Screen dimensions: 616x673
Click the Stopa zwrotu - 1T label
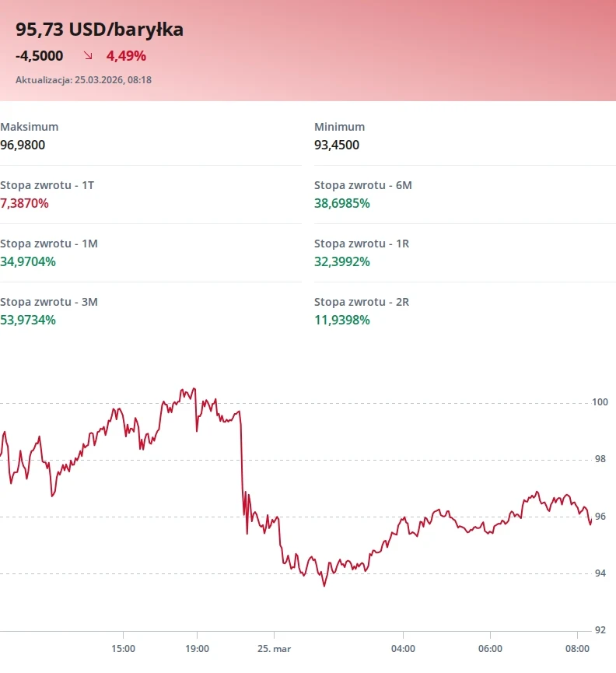47,185
